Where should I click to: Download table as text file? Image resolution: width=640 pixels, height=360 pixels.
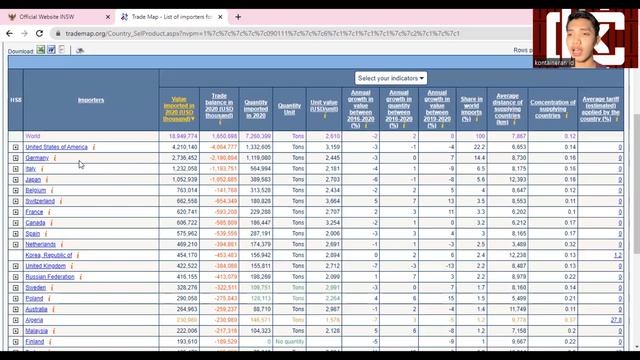point(62,50)
